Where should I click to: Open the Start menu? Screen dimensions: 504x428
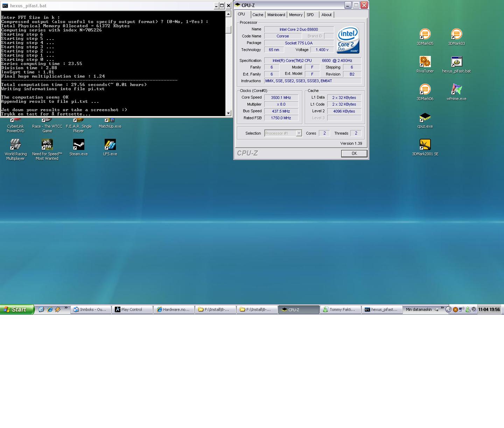click(x=17, y=309)
